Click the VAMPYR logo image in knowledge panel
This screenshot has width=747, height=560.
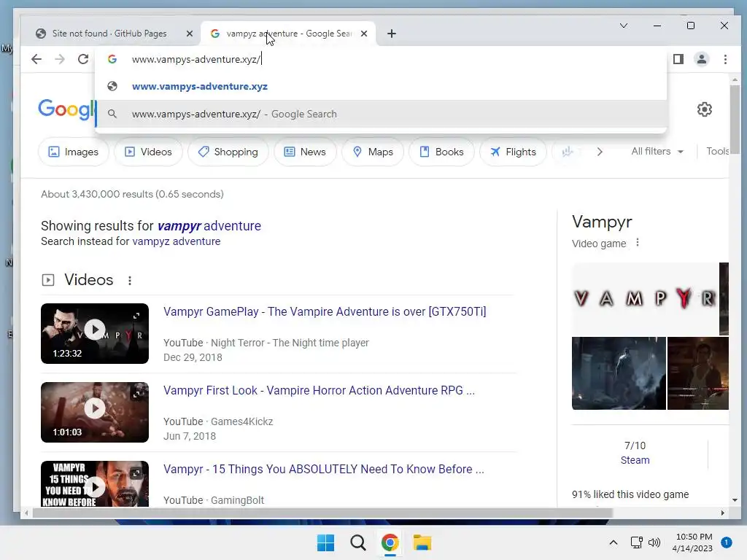point(645,298)
